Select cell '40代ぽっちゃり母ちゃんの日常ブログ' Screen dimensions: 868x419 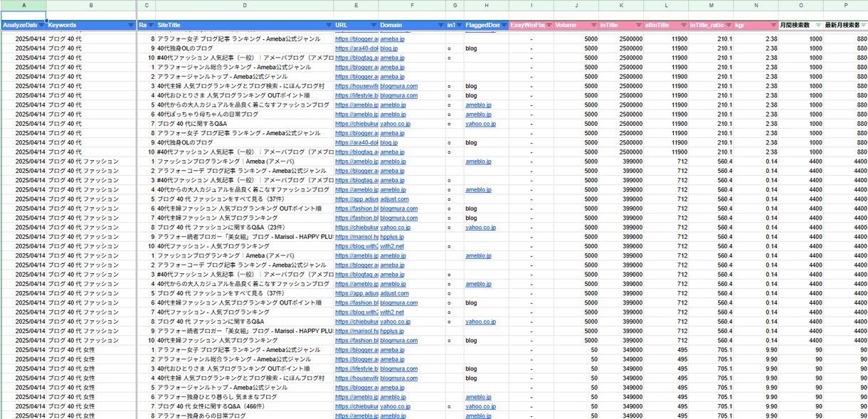click(245, 115)
